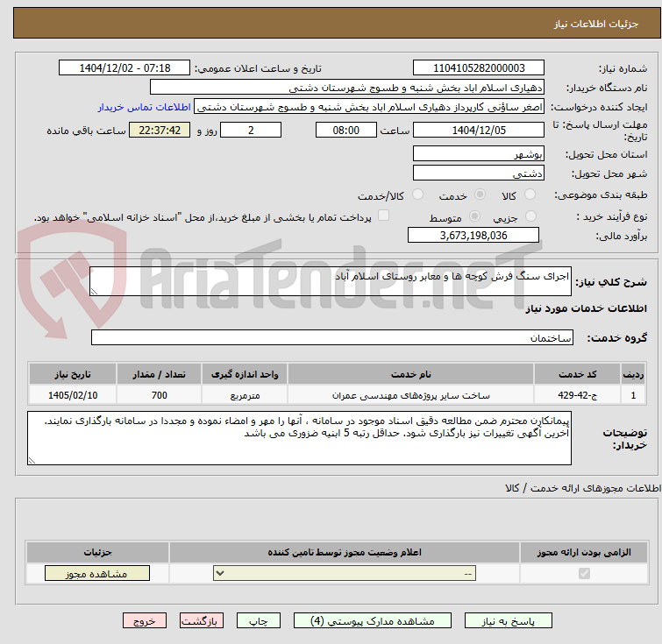Select the کالا/خدمت radio button

coord(417,195)
